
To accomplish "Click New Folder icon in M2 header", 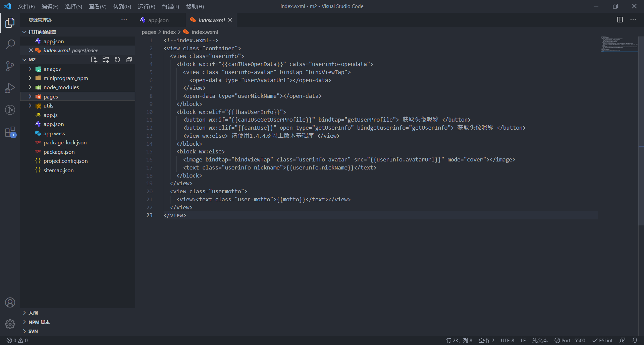I will [x=106, y=60].
